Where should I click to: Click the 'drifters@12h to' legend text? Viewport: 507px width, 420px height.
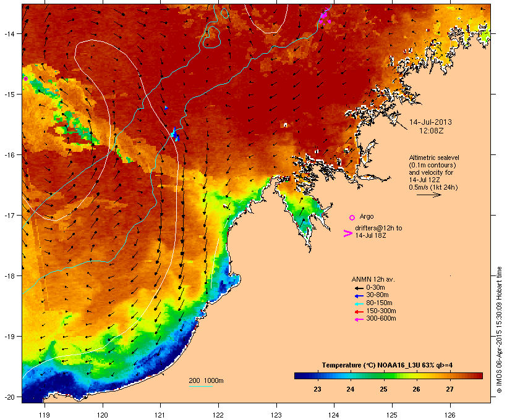[x=378, y=228]
